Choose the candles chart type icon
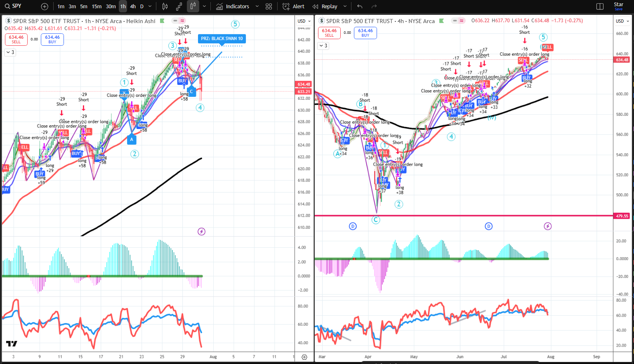 pyautogui.click(x=165, y=7)
